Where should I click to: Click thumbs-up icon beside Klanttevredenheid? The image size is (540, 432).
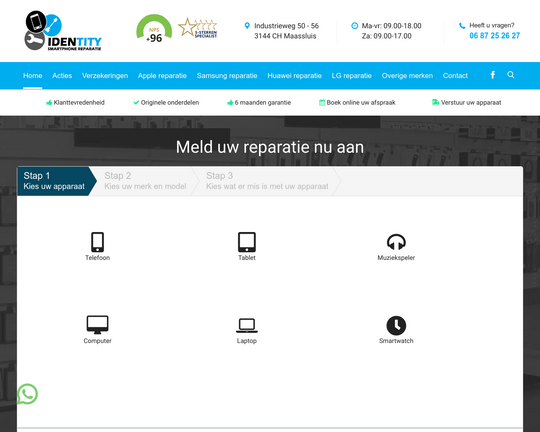[49, 103]
